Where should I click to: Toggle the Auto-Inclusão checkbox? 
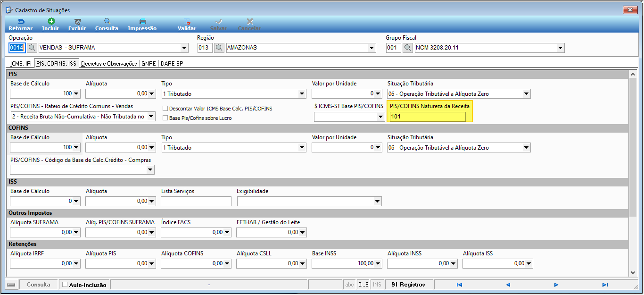65,285
